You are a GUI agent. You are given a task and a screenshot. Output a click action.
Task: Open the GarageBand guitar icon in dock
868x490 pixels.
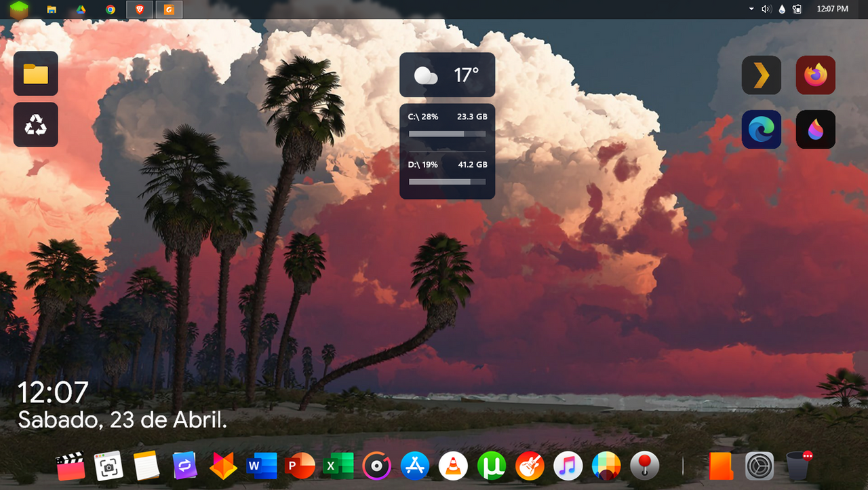coord(530,466)
